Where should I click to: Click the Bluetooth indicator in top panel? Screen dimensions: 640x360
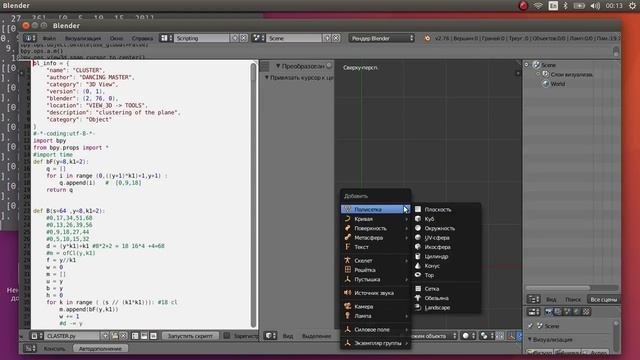click(x=565, y=6)
